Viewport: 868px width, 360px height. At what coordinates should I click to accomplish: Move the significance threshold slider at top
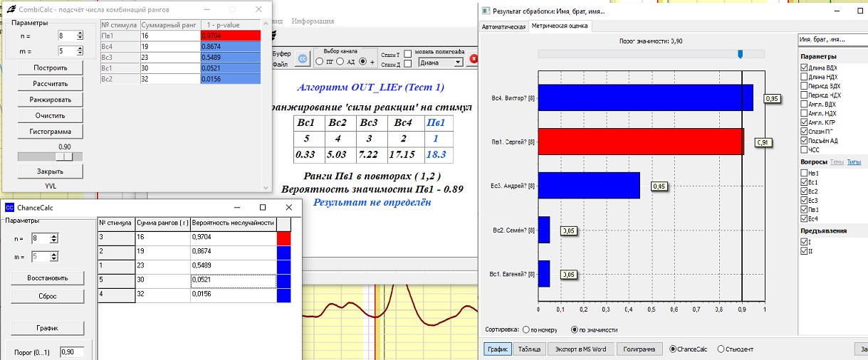click(x=741, y=54)
